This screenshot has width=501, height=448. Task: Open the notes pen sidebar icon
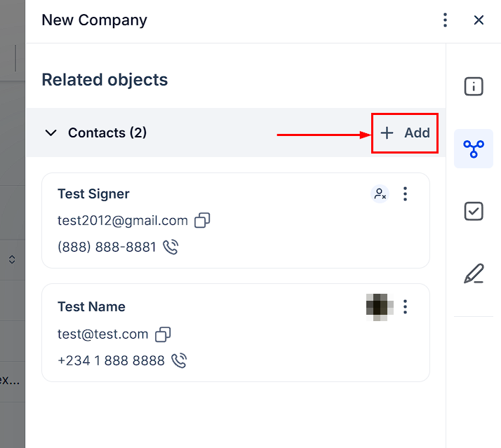474,273
